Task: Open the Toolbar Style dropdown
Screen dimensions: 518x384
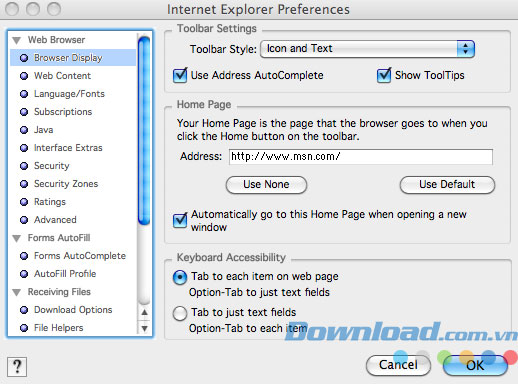Action: click(367, 49)
